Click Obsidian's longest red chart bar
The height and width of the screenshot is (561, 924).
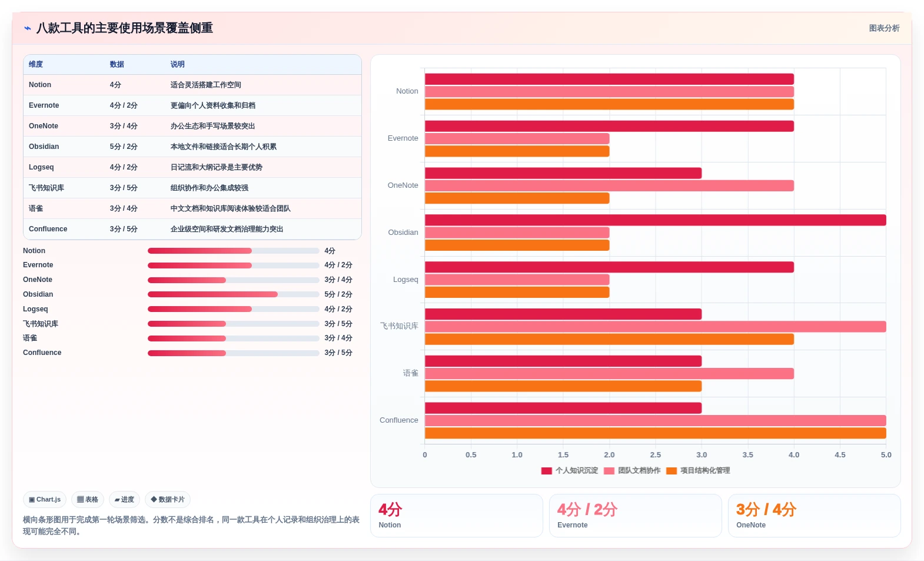[x=656, y=220]
